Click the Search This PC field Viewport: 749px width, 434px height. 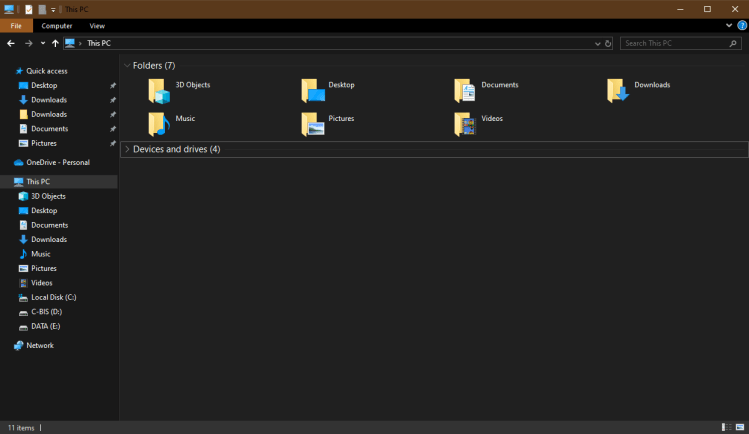click(x=675, y=44)
